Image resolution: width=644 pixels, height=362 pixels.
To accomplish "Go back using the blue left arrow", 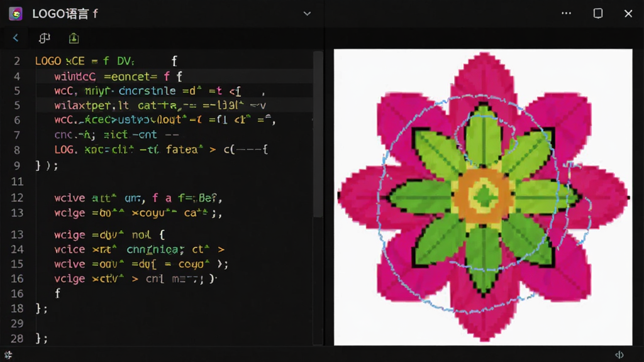I will tap(16, 38).
